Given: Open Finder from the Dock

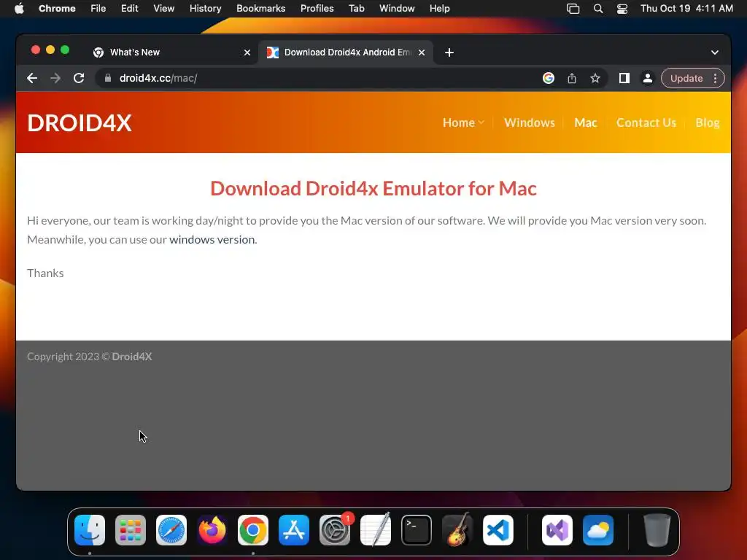Looking at the screenshot, I should pos(90,530).
